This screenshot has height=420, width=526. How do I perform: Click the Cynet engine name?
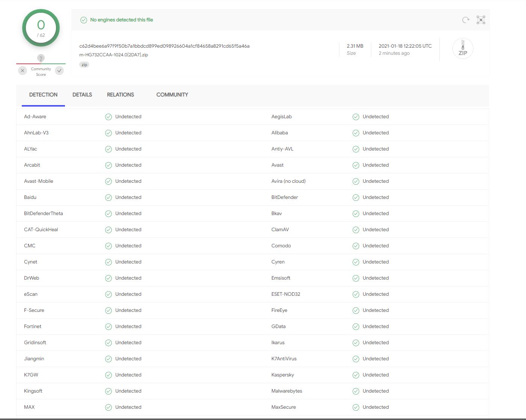tap(30, 262)
